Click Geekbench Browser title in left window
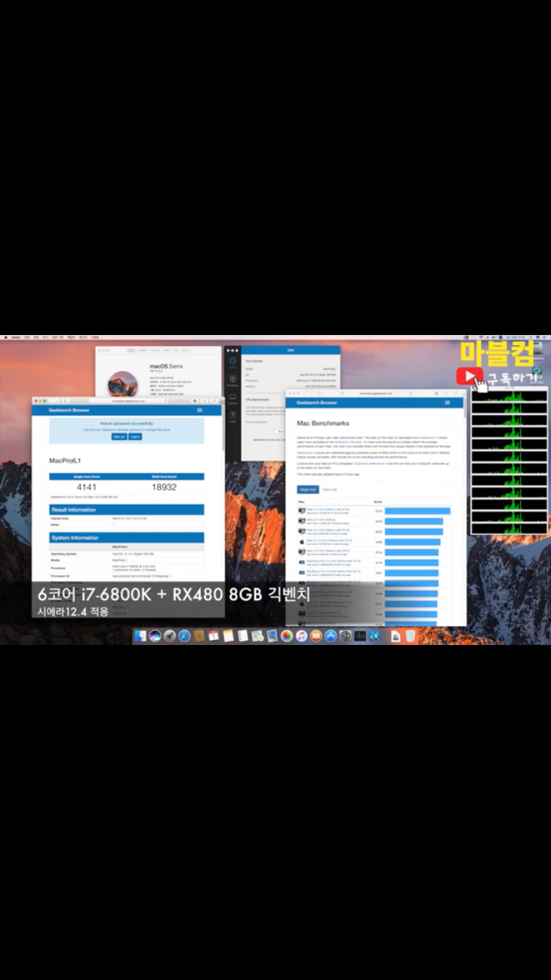The width and height of the screenshot is (551, 980). 69,410
